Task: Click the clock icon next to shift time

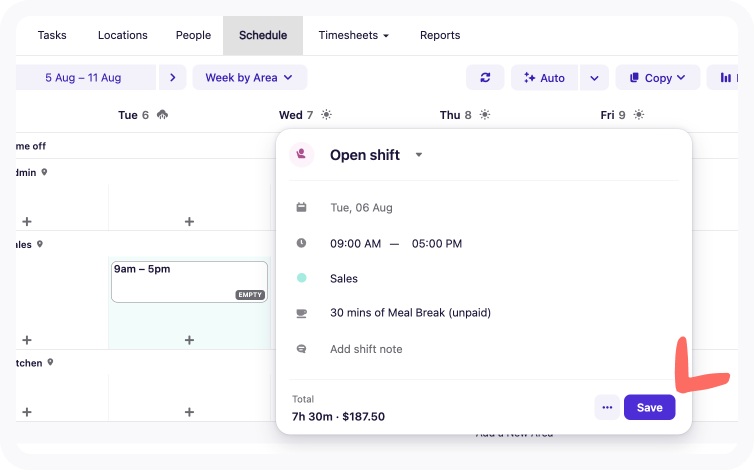Action: click(301, 243)
